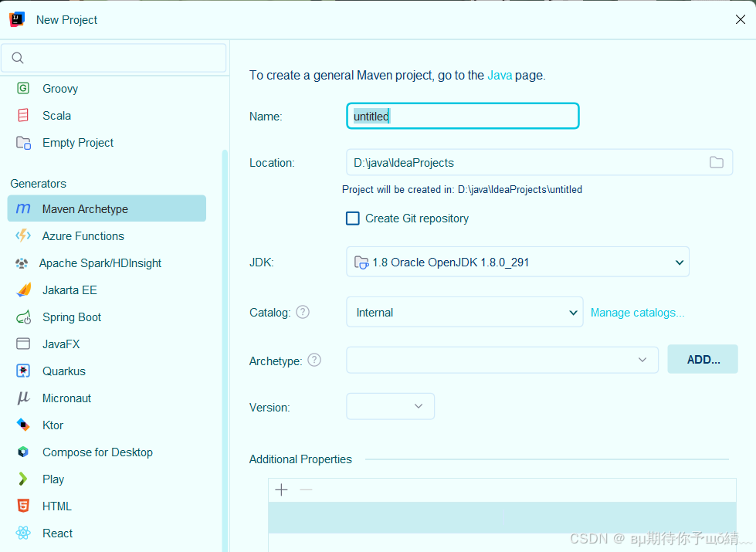The height and width of the screenshot is (552, 756).
Task: Click the Location path field
Action: pyautogui.click(x=539, y=162)
